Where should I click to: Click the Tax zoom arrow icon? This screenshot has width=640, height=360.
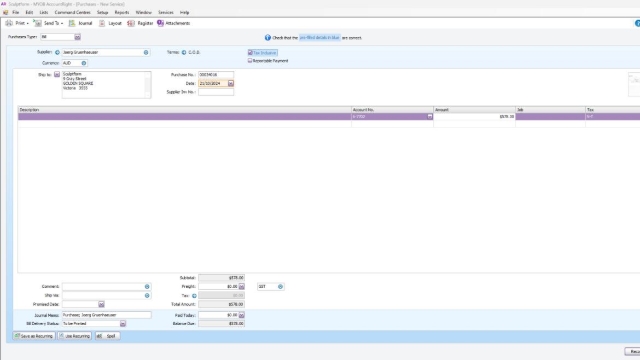pos(194,296)
